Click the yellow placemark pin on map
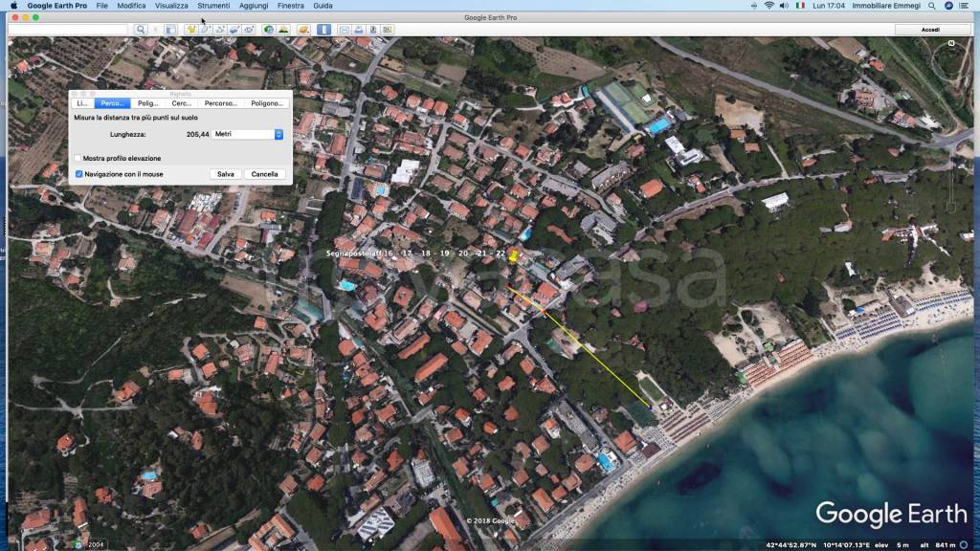The image size is (980, 551). pos(514,255)
